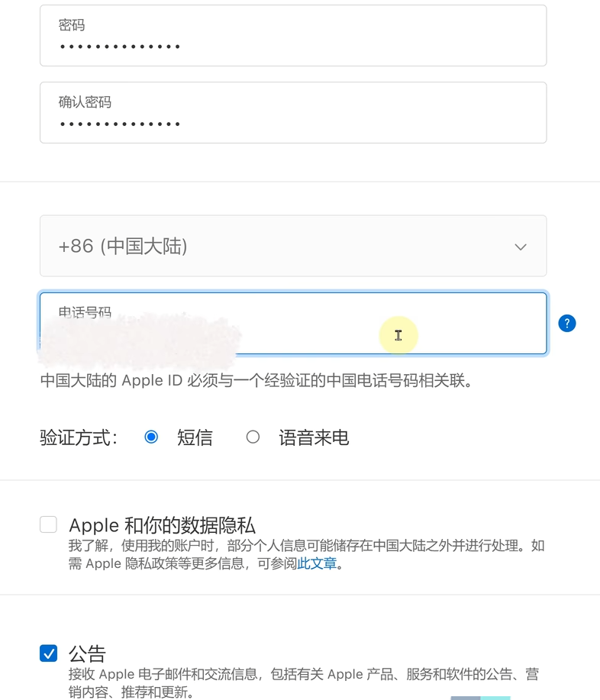Select the 短信 verification radio button
600x700 pixels.
(x=151, y=437)
